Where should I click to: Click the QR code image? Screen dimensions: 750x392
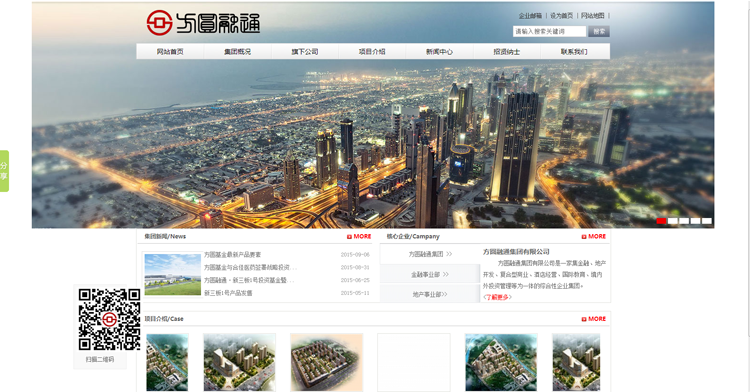pos(110,319)
